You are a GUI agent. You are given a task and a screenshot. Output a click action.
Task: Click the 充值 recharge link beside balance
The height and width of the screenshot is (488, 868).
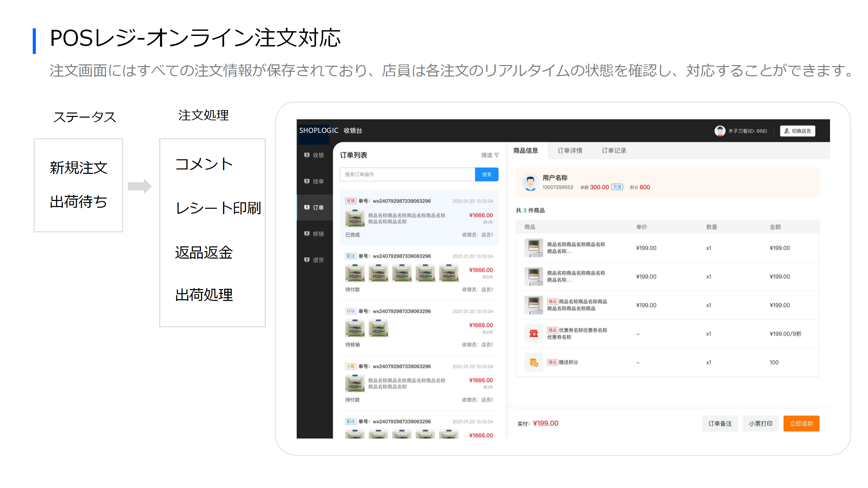click(617, 187)
